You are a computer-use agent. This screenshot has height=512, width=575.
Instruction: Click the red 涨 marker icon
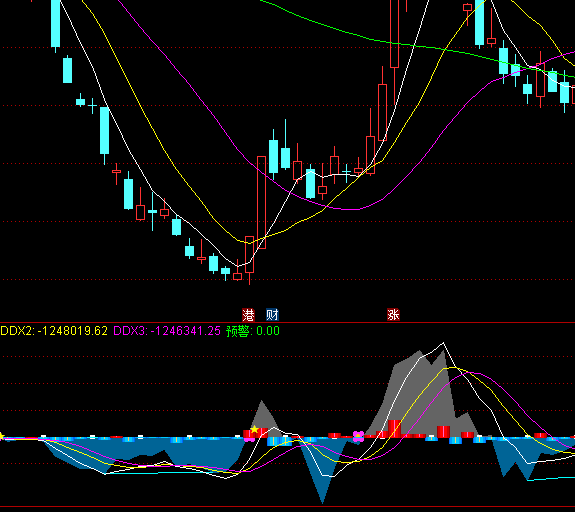tap(393, 315)
